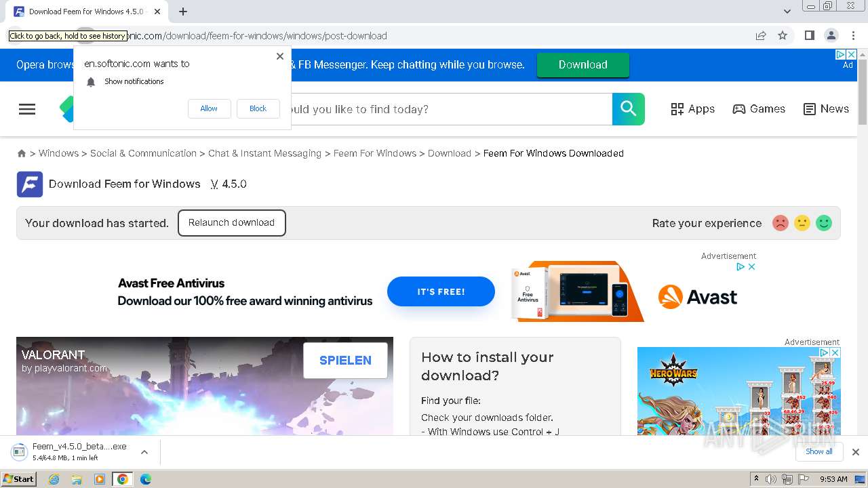The height and width of the screenshot is (488, 868).
Task: Open the Softonic hamburger menu
Action: 27,109
